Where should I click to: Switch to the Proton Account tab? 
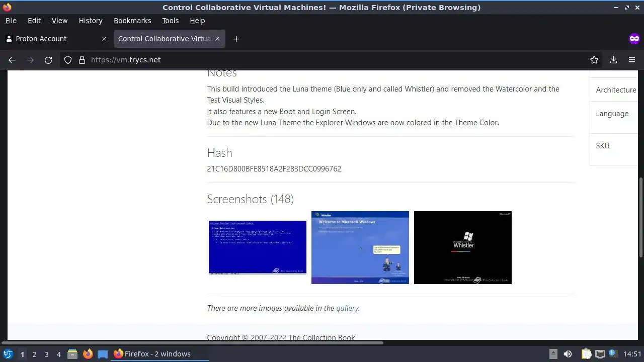tap(55, 39)
